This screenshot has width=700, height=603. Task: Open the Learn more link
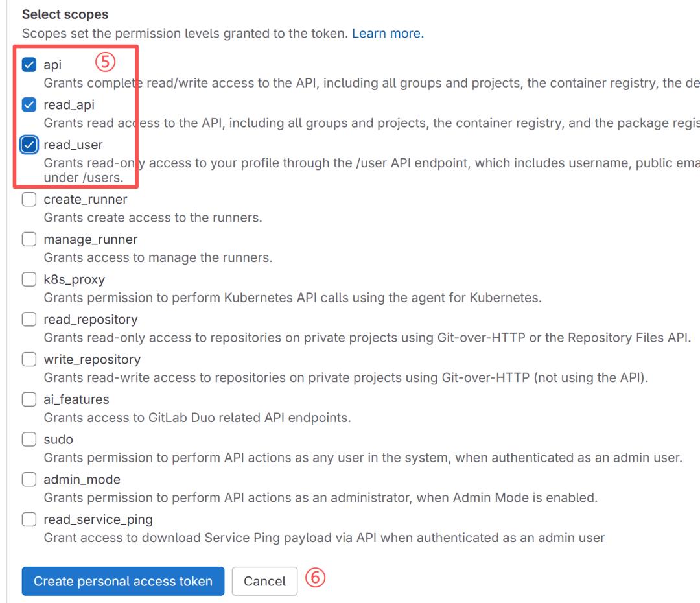388,33
